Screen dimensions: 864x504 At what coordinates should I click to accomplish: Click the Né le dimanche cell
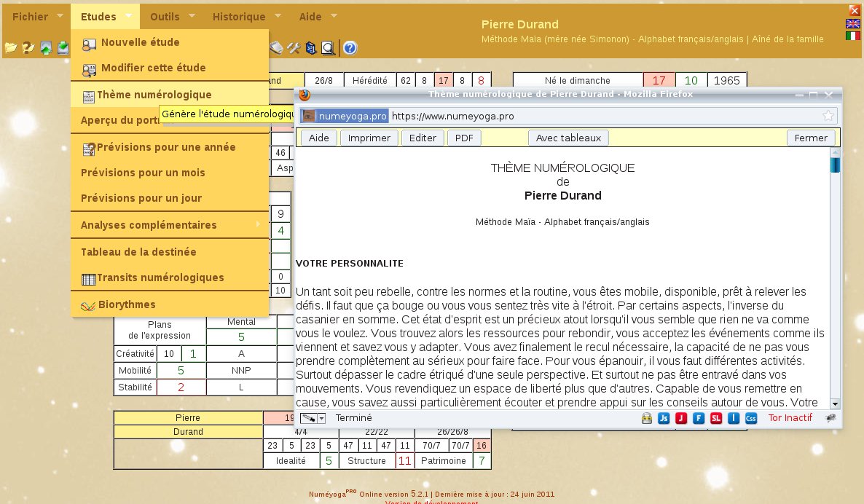pos(578,80)
